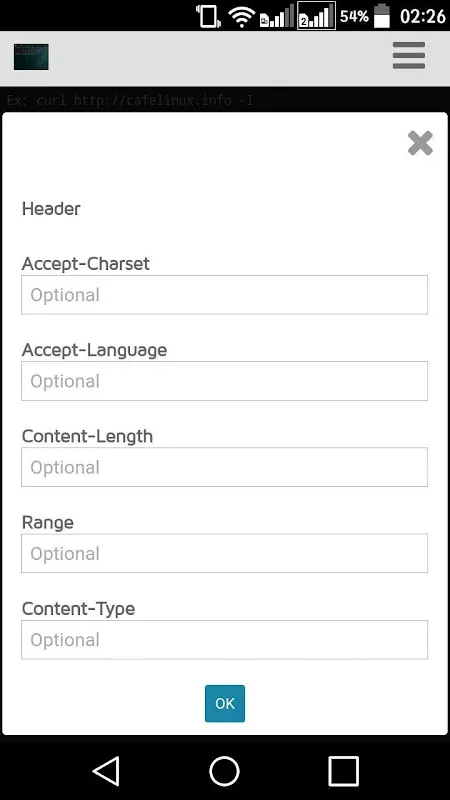450x800 pixels.
Task: Tap the curl command input behind dialog
Action: [225, 99]
